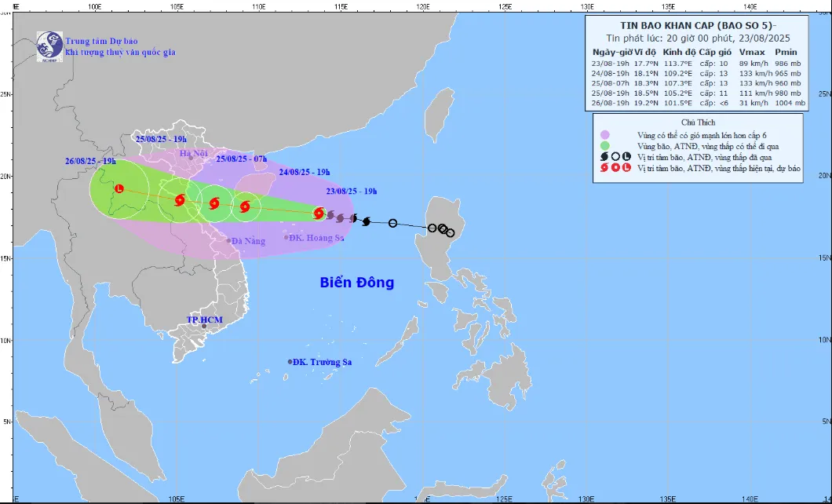Click the red typhoon symbol in legend
Viewport: 832px width, 504px height.
click(x=604, y=168)
